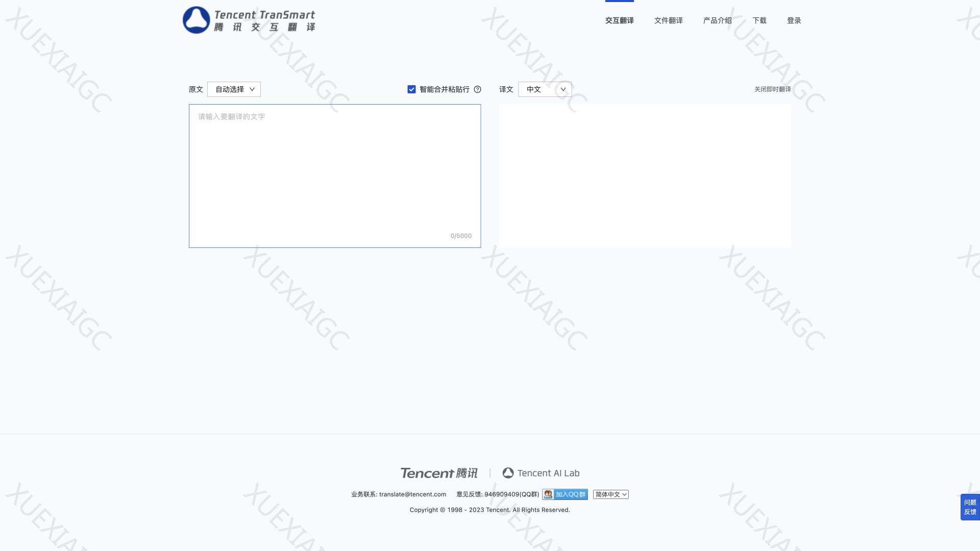The width and height of the screenshot is (980, 551).
Task: Click the 加入QQ群 badge icon
Action: coord(565,494)
